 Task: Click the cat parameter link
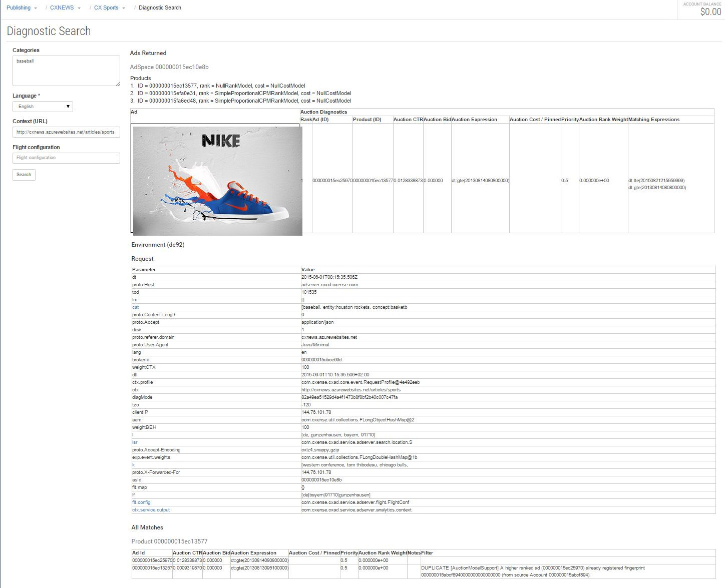coord(135,307)
